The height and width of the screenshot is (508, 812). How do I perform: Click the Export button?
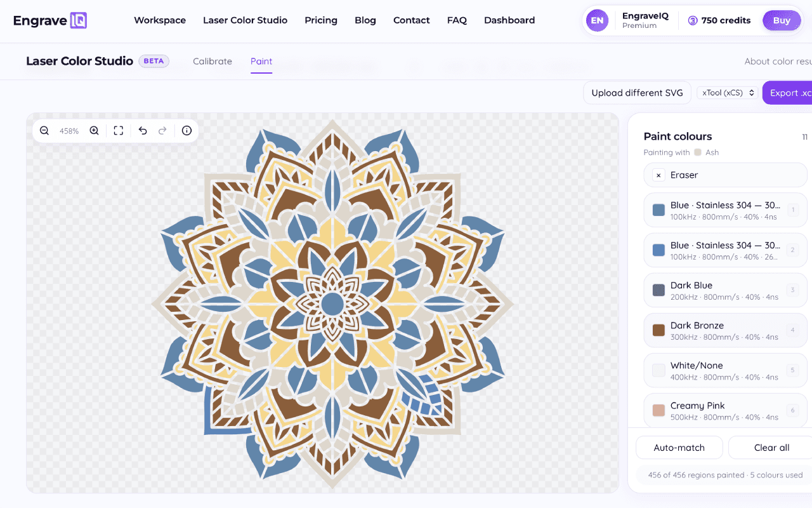point(787,93)
